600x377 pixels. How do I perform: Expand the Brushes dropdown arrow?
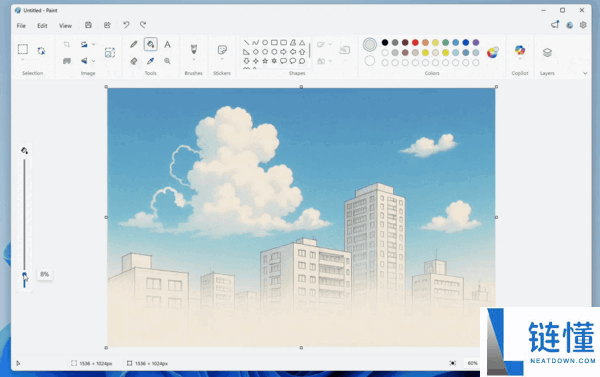[194, 60]
